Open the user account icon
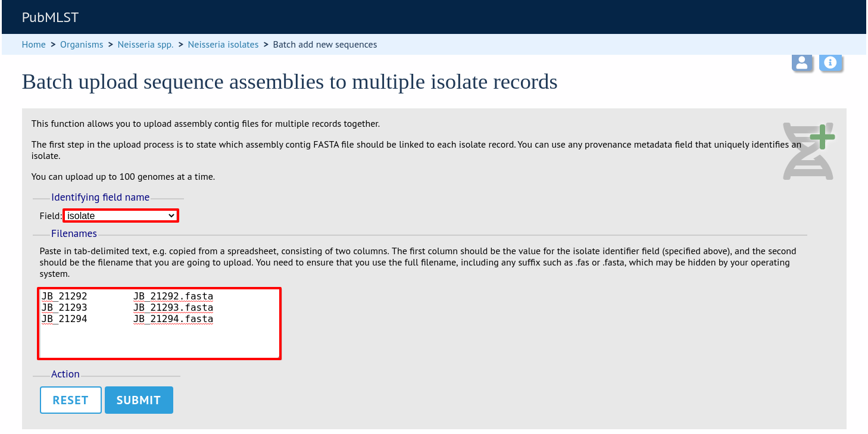This screenshot has width=868, height=434. point(802,63)
